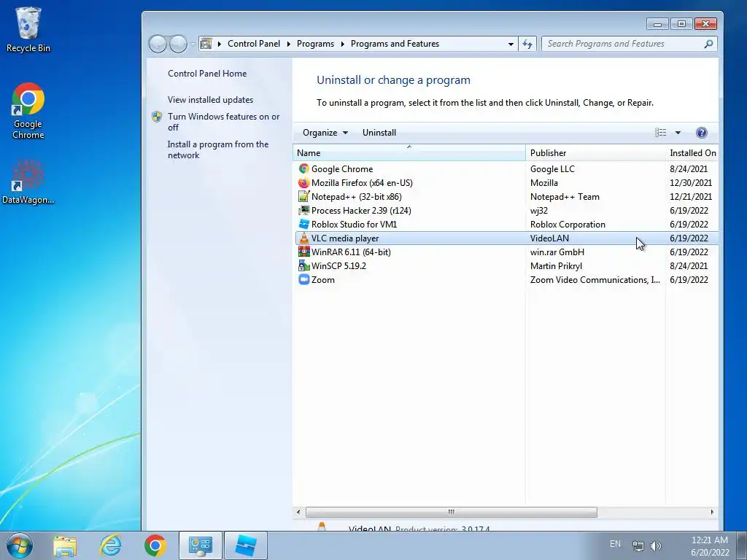Click the WinRAR icon in the program list
This screenshot has width=747, height=560.
pos(303,252)
